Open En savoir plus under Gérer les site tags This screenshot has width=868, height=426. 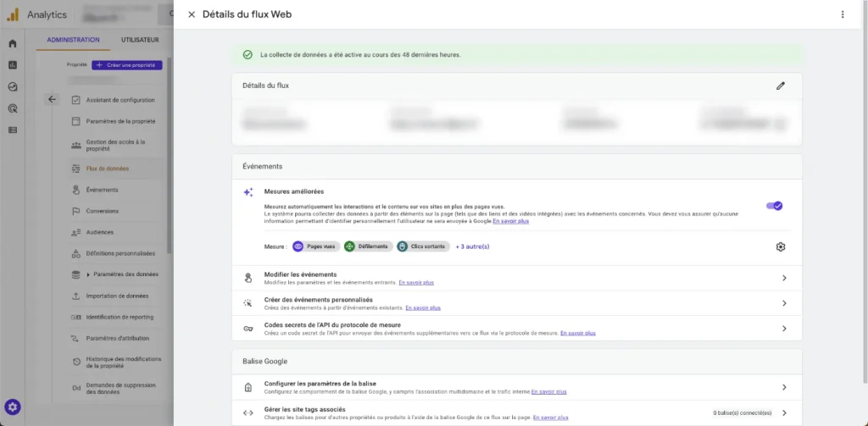550,418
